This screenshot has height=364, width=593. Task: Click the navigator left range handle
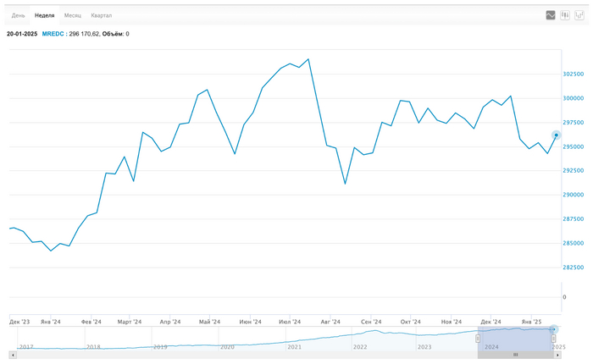click(478, 339)
